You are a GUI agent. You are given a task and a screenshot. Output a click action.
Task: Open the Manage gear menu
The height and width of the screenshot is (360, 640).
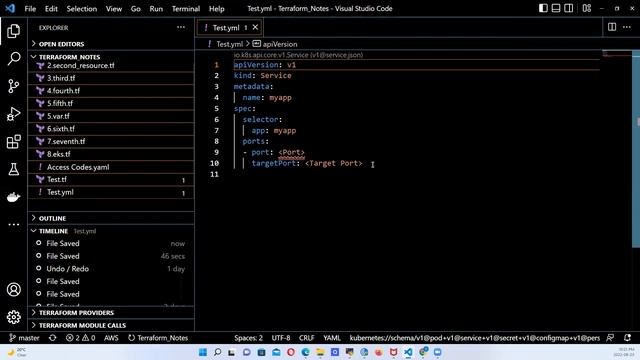click(x=13, y=317)
